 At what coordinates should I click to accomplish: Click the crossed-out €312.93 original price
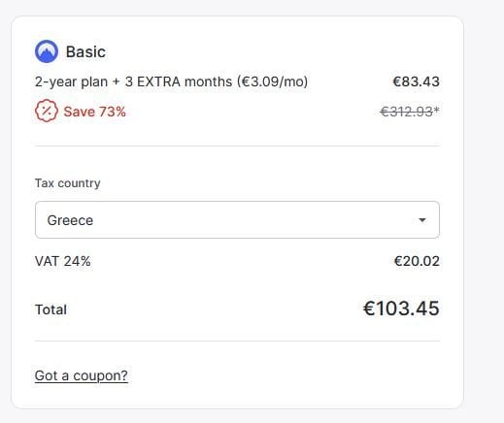click(x=407, y=112)
